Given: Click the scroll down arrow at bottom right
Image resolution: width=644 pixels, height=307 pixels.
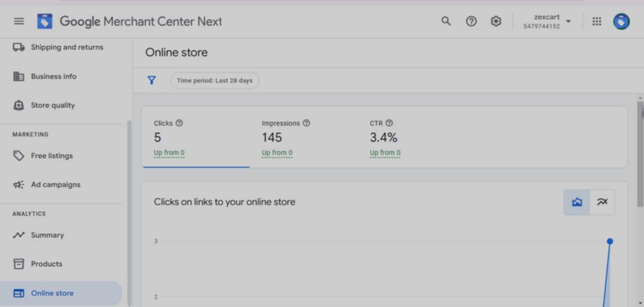Looking at the screenshot, I should point(640,303).
